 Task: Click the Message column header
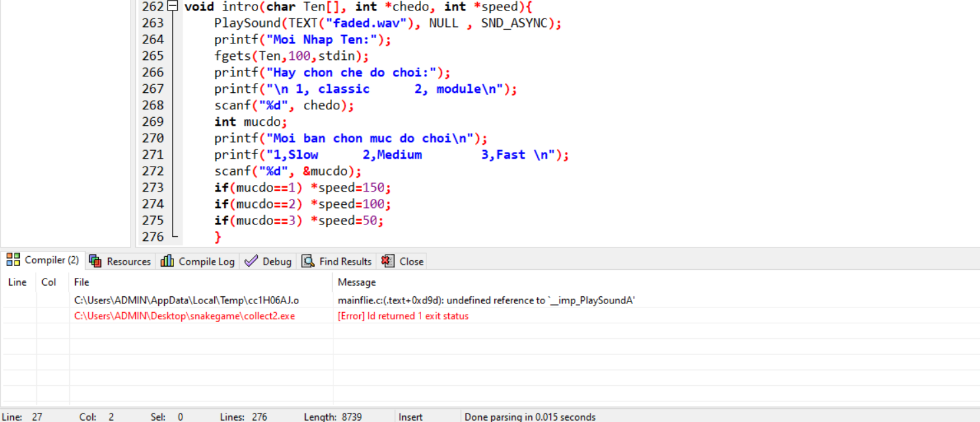tap(357, 282)
